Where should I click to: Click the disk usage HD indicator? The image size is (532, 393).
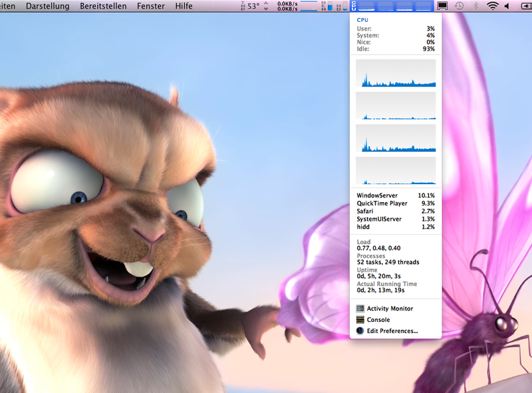click(x=342, y=6)
